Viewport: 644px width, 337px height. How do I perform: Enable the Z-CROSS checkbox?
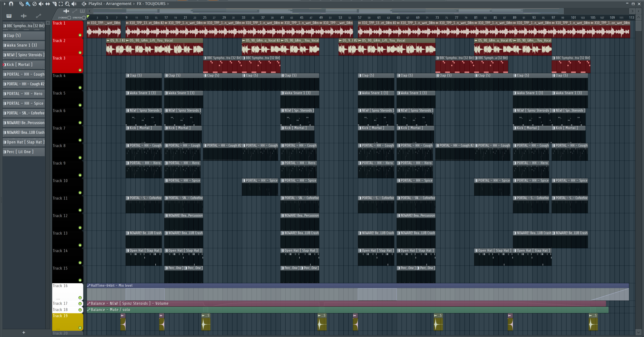point(69,18)
